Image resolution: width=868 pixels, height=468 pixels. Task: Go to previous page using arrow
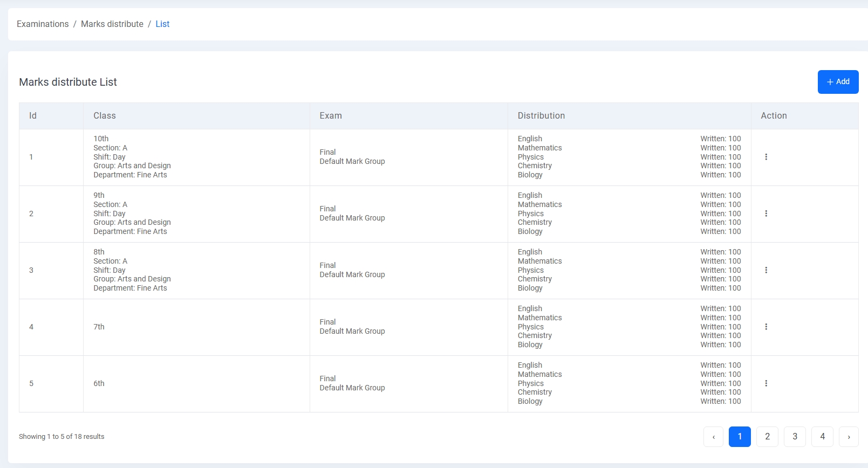[x=713, y=437]
